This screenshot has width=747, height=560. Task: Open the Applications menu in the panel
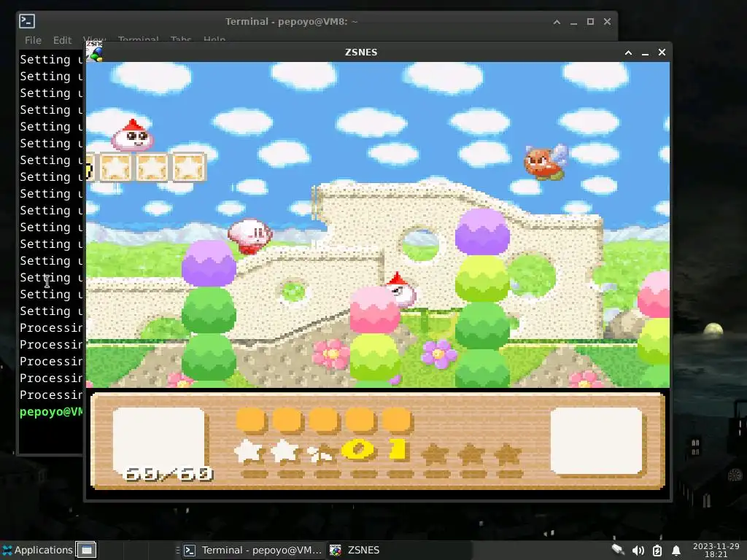(x=37, y=550)
